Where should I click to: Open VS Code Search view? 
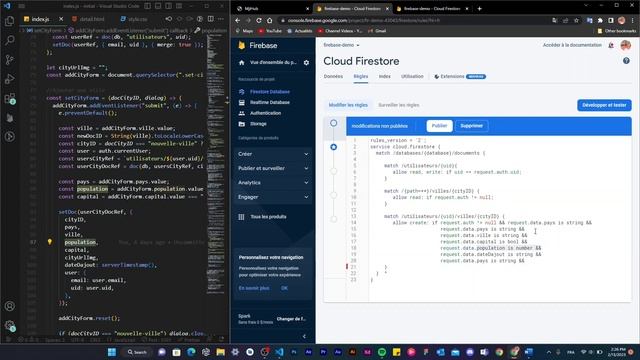tap(9, 40)
